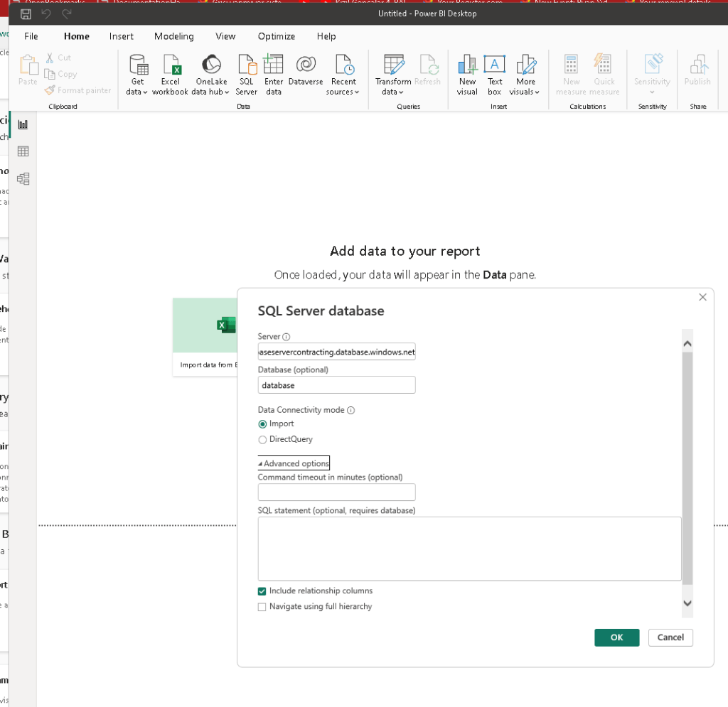Screen dimensions: 728x707
Task: Switch to Table view in sidebar
Action: point(23,151)
